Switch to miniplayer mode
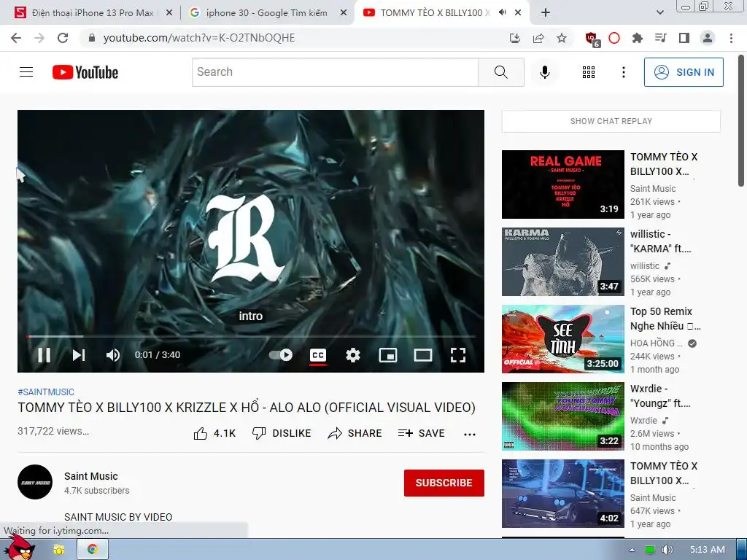 coord(388,355)
